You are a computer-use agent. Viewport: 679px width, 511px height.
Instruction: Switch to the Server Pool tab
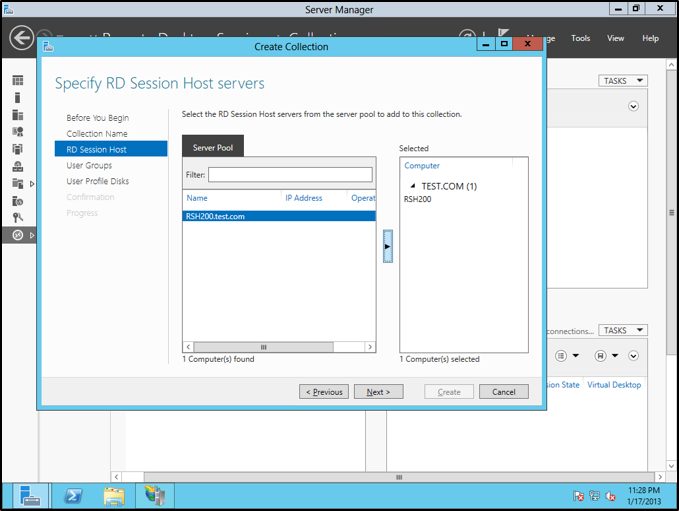tap(213, 147)
